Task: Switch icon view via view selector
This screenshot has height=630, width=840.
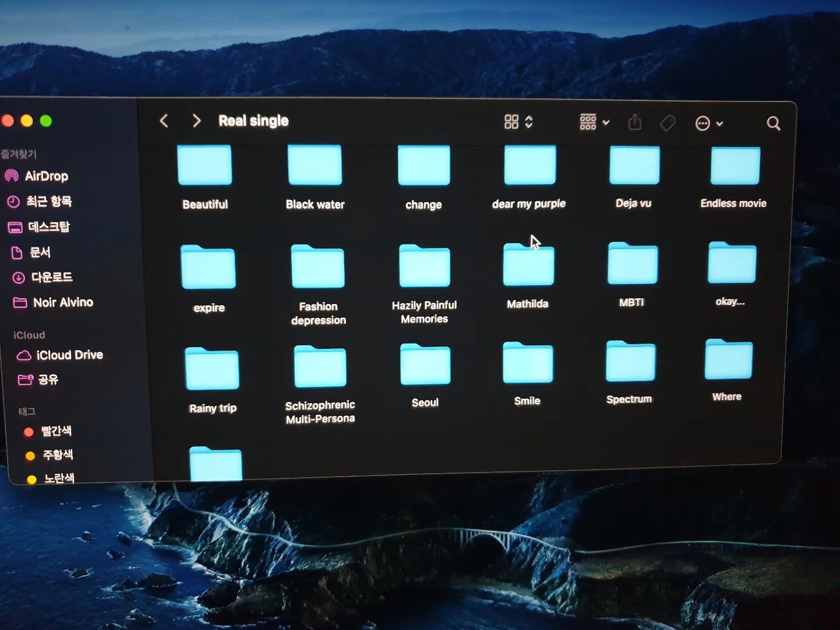Action: 519,122
